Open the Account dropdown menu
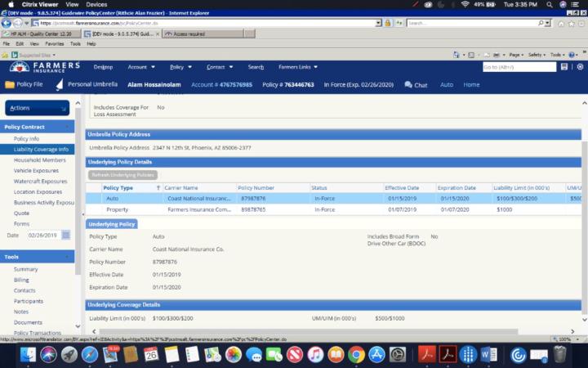 click(x=141, y=67)
